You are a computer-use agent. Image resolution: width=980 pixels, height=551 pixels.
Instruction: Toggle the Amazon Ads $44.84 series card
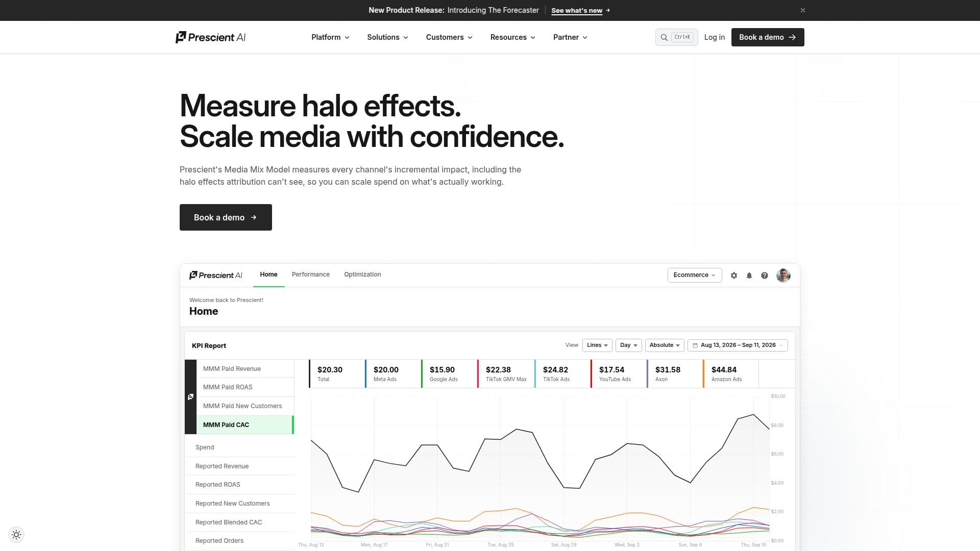pos(731,373)
